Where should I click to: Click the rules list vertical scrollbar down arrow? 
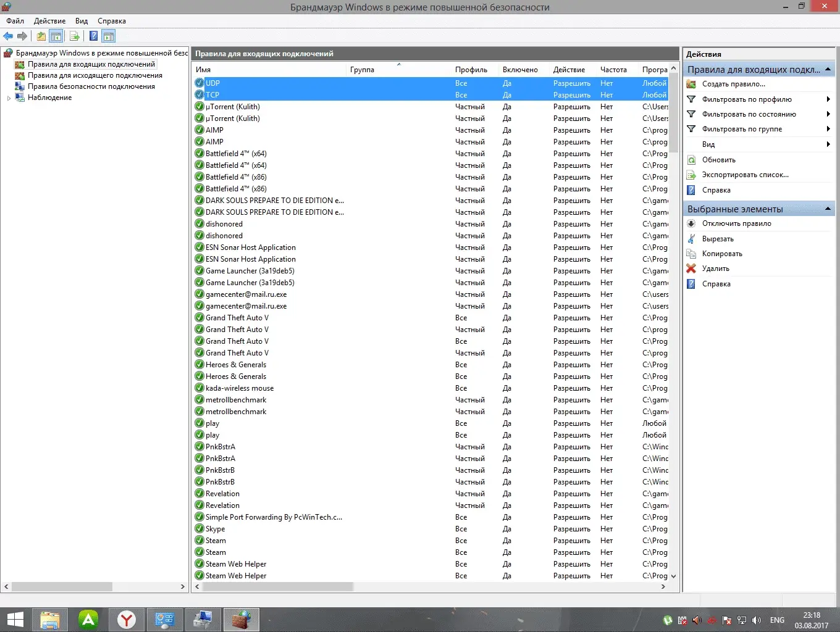click(673, 576)
